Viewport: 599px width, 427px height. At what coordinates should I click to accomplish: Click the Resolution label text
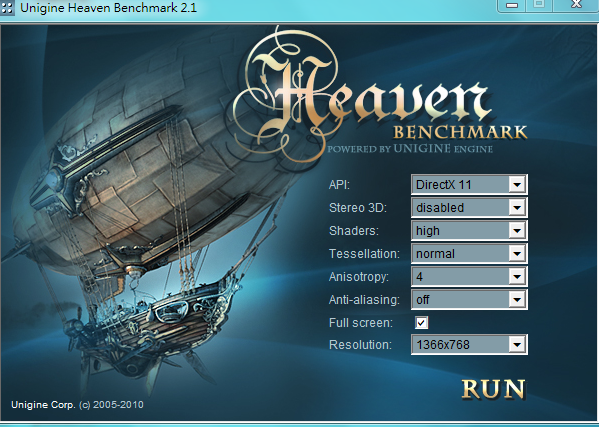pyautogui.click(x=360, y=345)
